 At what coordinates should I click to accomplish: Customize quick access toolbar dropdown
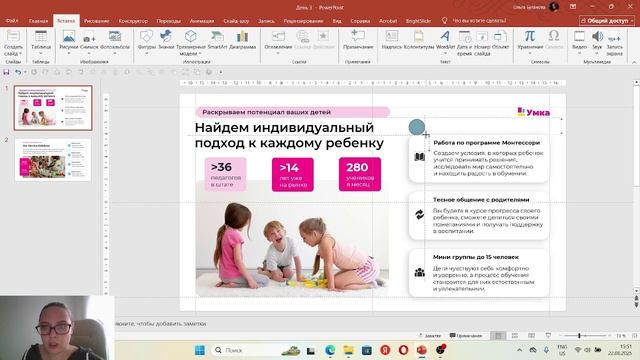[x=221, y=72]
